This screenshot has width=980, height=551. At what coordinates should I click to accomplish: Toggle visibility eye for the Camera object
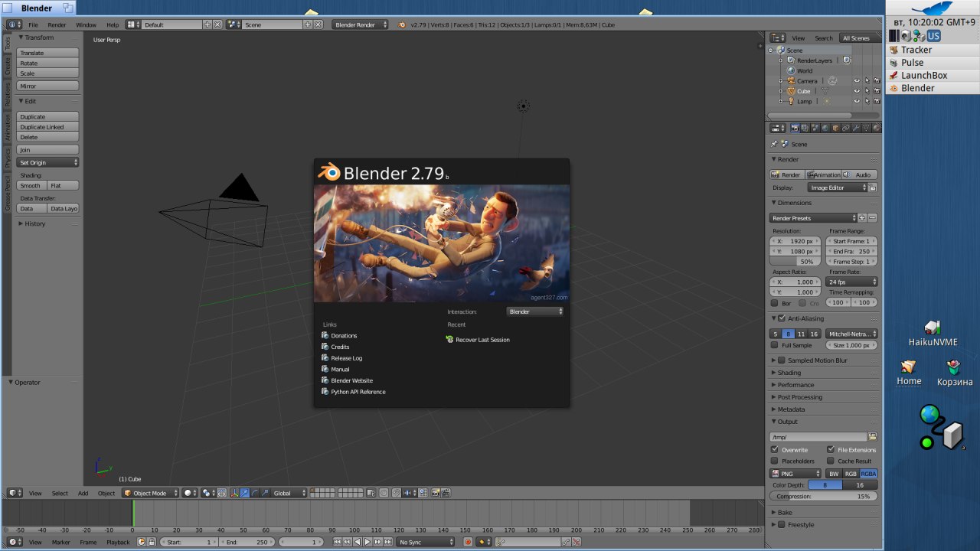coord(857,81)
